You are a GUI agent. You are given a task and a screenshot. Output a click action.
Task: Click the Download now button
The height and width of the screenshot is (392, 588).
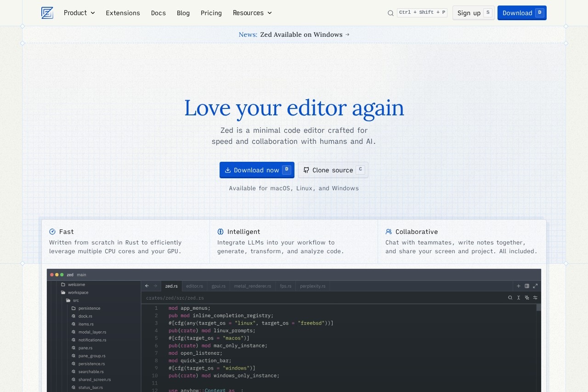(x=257, y=170)
